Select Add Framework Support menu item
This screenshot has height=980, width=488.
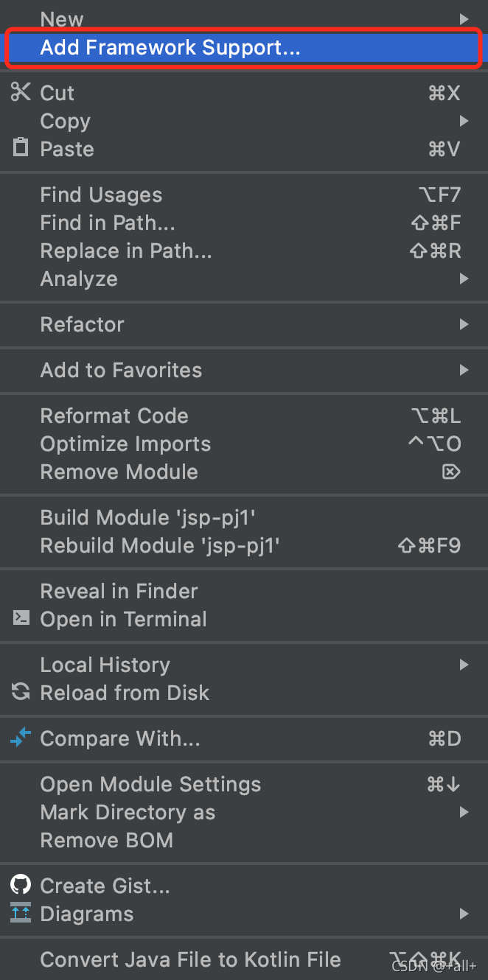pos(170,48)
